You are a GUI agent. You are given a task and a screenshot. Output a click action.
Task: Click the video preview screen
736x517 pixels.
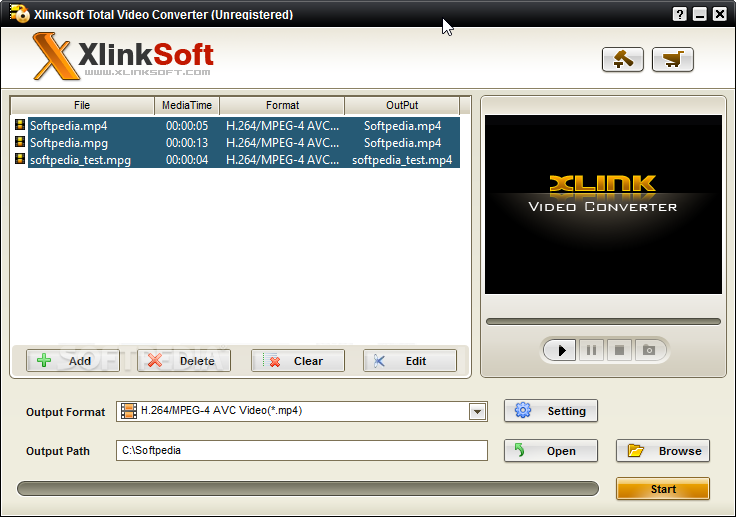point(603,205)
